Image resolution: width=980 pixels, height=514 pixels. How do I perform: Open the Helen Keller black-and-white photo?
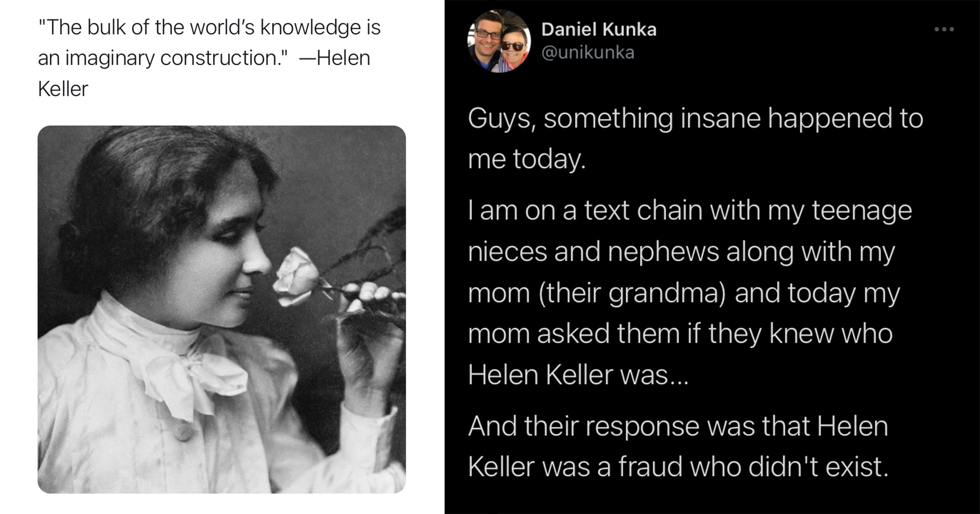222,310
